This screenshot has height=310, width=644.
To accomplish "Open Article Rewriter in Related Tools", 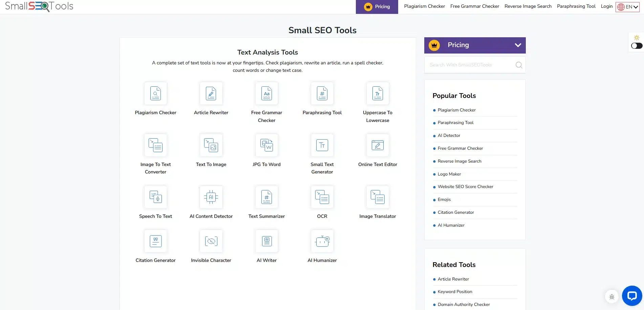I will [453, 279].
